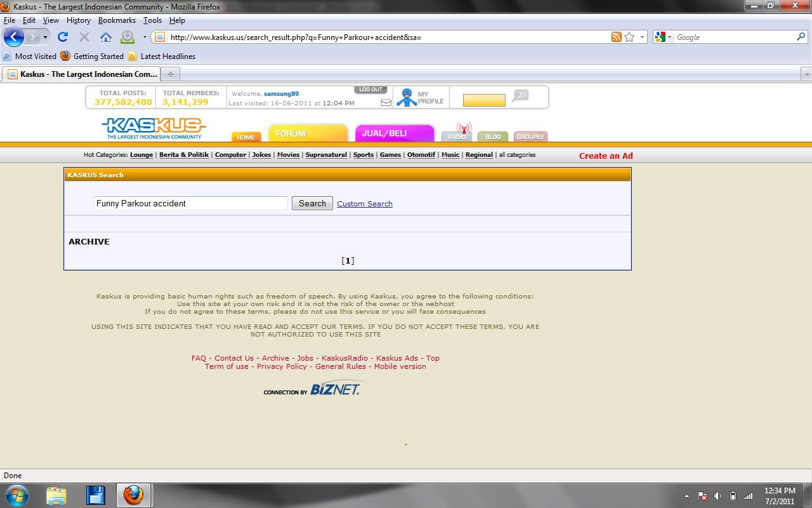Open the View menu

point(51,20)
